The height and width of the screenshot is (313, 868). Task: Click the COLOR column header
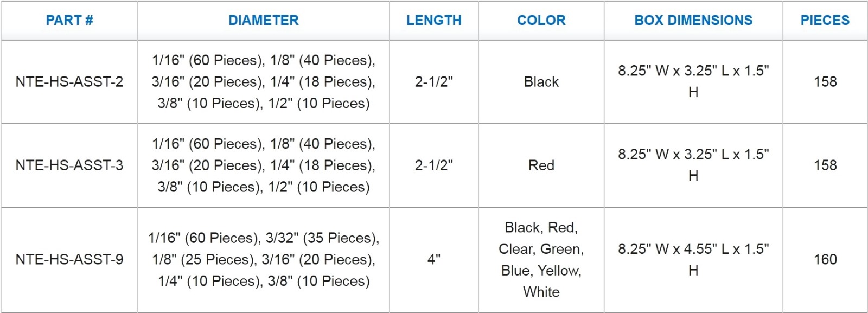(541, 21)
